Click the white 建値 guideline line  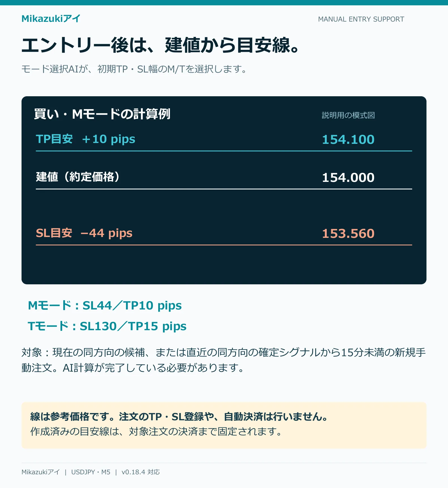click(224, 189)
